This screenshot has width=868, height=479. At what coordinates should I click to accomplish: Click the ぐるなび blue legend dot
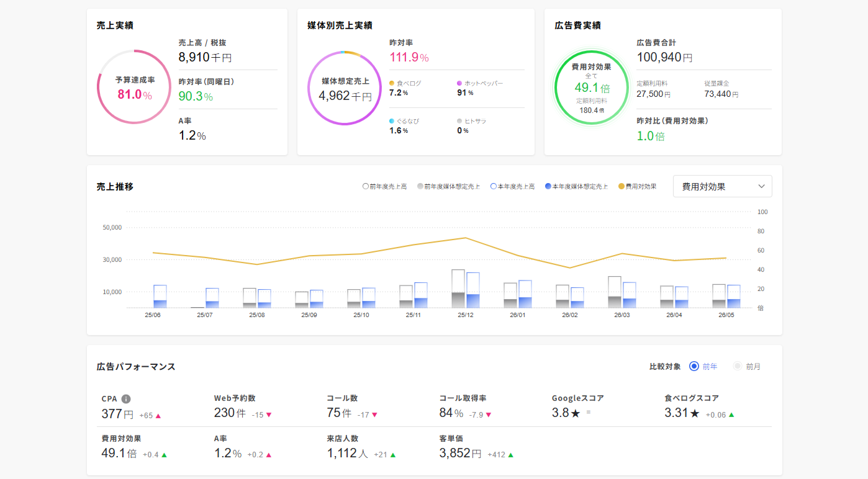(392, 121)
